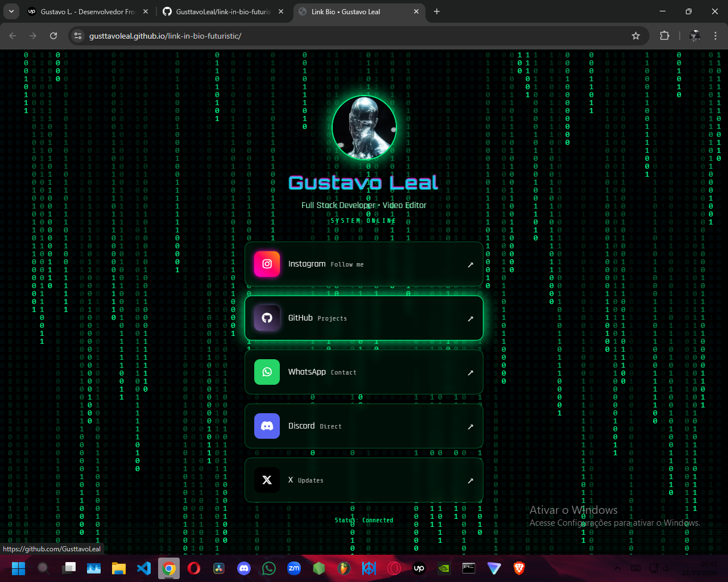The image size is (728, 582).
Task: Launch Visual Studio Code from the taskbar
Action: point(144,568)
